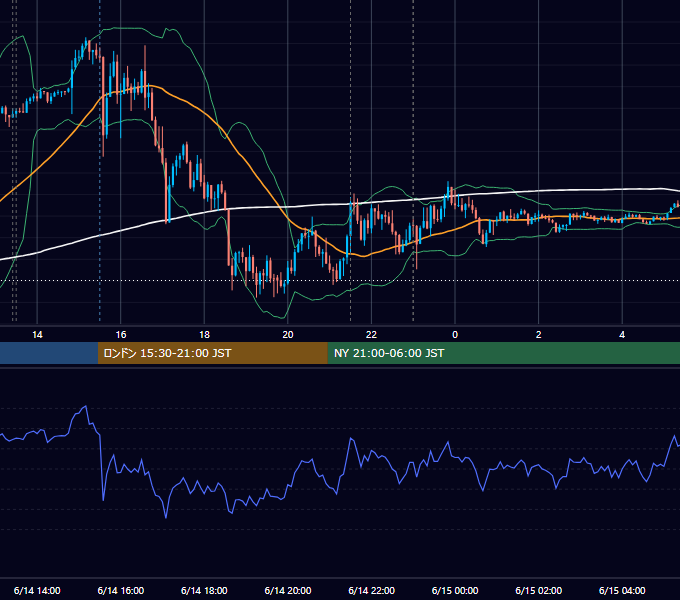The image size is (680, 600).
Task: Select the blue session bar before London
Action: (49, 353)
